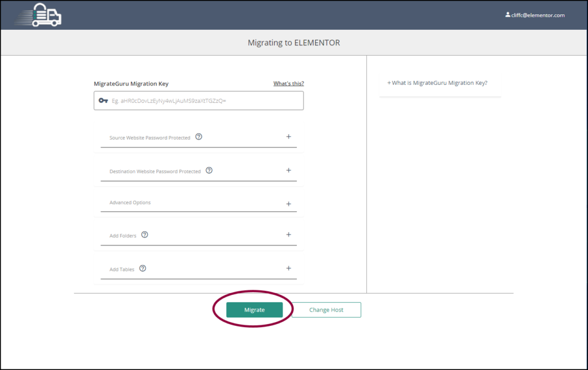Expand the Source Website Password Protected section
The width and height of the screenshot is (588, 370).
point(289,137)
